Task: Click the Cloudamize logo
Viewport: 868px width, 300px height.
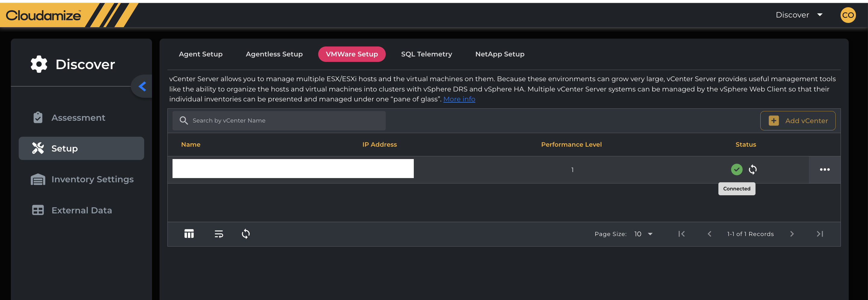Action: 43,15
